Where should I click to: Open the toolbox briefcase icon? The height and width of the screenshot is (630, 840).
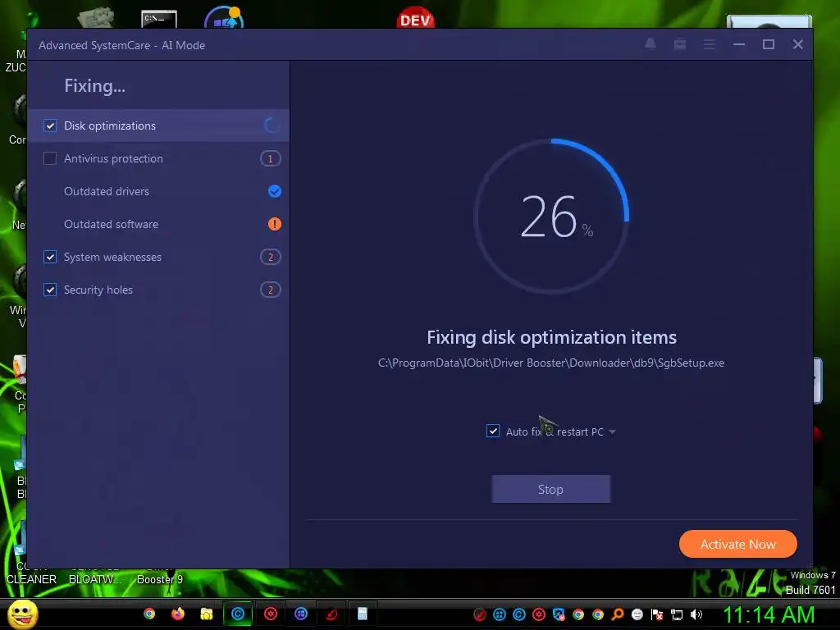680,44
